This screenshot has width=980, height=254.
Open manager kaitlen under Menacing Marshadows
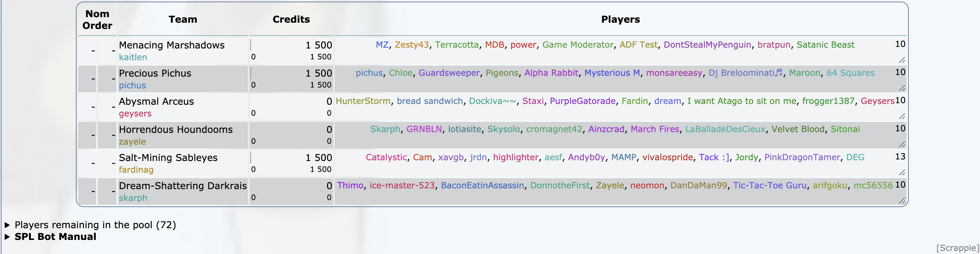(x=133, y=57)
